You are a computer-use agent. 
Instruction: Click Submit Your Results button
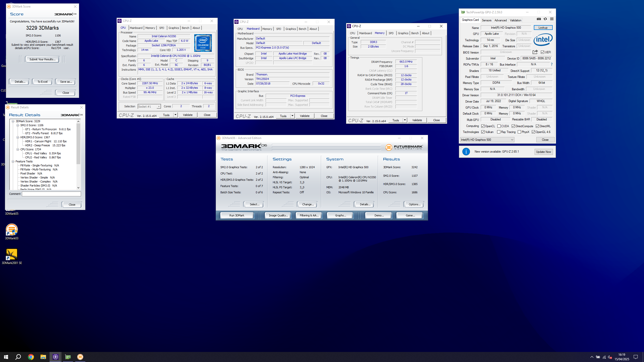point(42,59)
